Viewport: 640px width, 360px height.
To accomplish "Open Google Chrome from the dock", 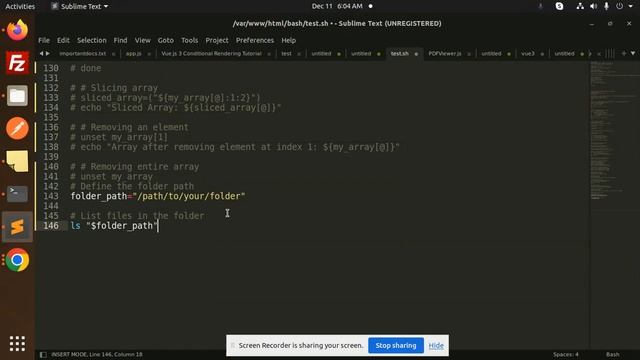I will pyautogui.click(x=17, y=260).
